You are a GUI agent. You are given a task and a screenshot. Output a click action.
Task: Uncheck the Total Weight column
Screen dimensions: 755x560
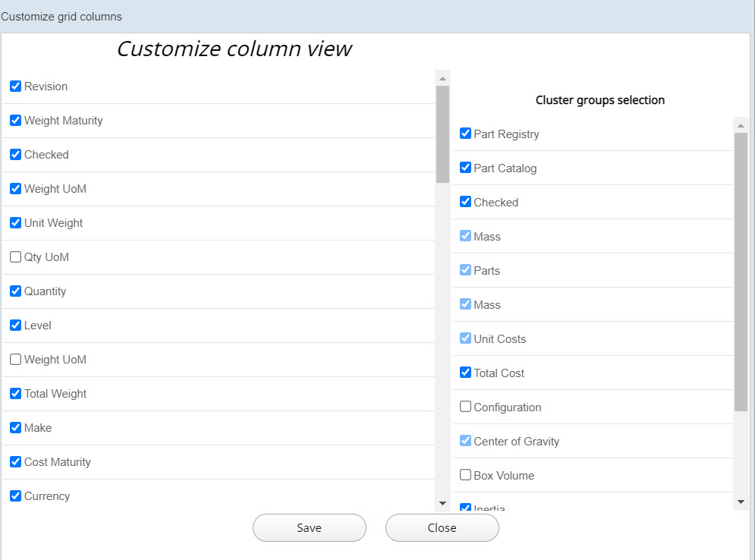coord(15,393)
